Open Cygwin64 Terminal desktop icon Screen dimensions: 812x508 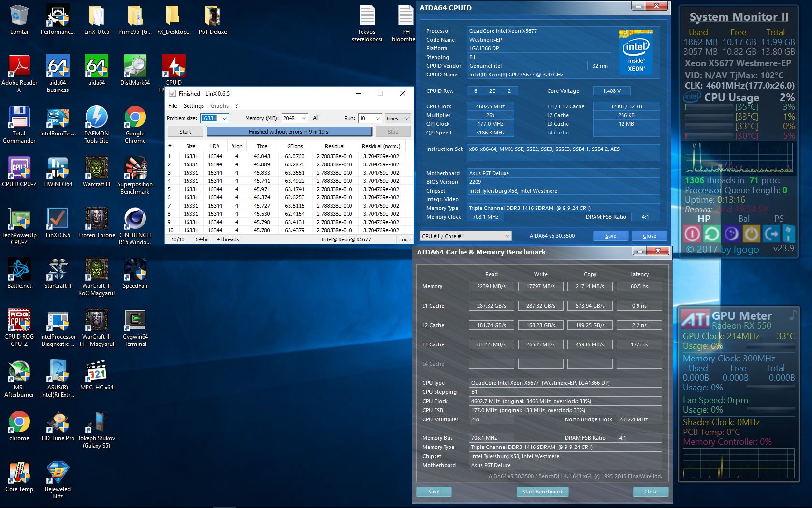(135, 328)
